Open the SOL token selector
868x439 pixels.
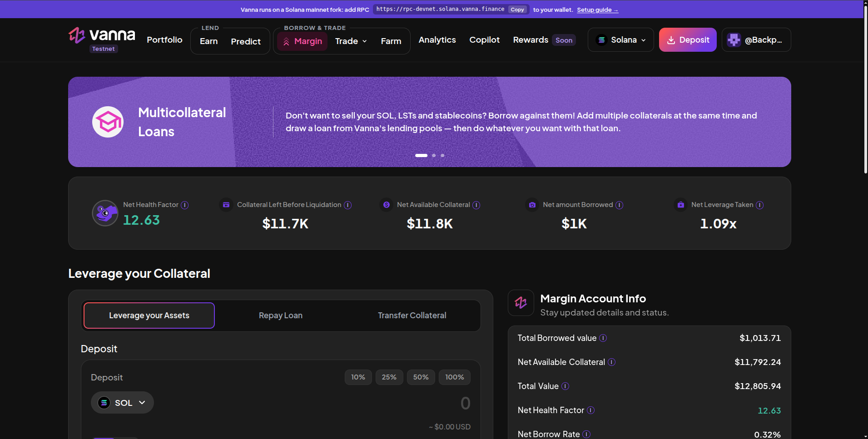[122, 403]
